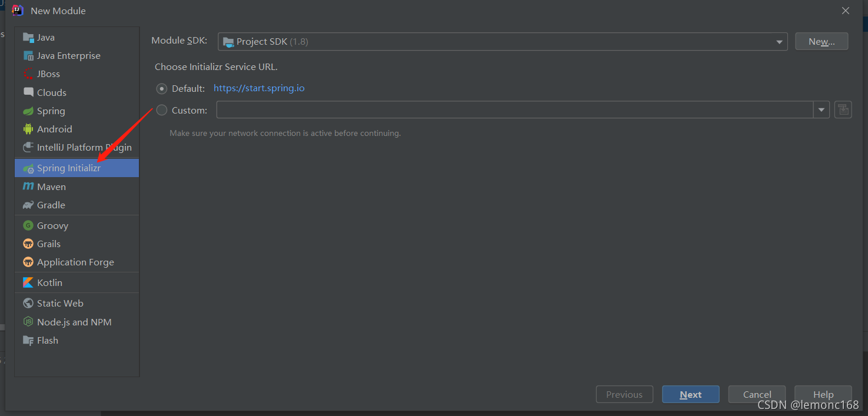Pick Gradle from the module list
Screen dimensions: 868x416
[x=77, y=205]
